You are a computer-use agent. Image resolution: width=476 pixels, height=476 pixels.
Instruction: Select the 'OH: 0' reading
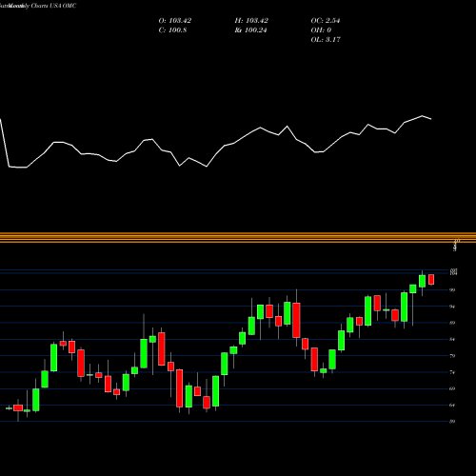321,30
